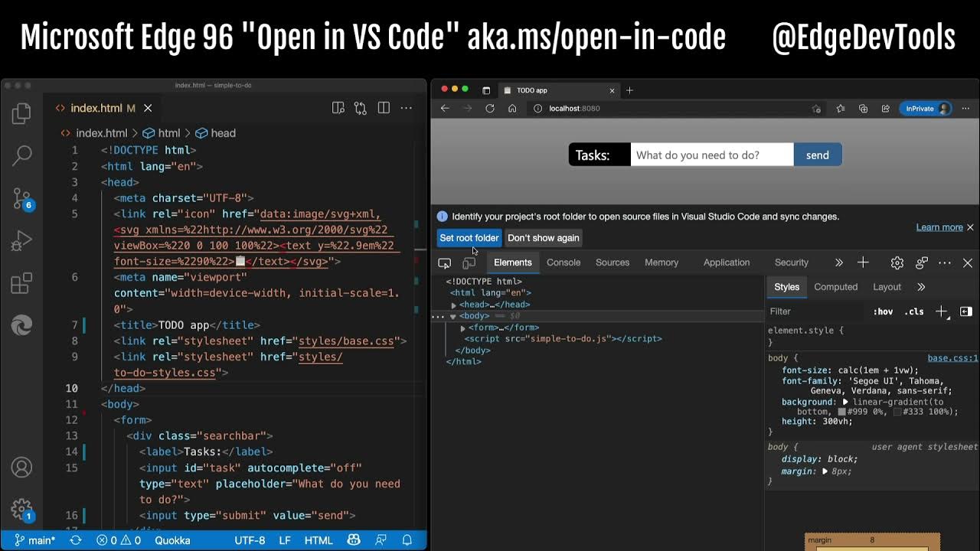Open the Search view in VS Code
The image size is (980, 551).
point(21,156)
